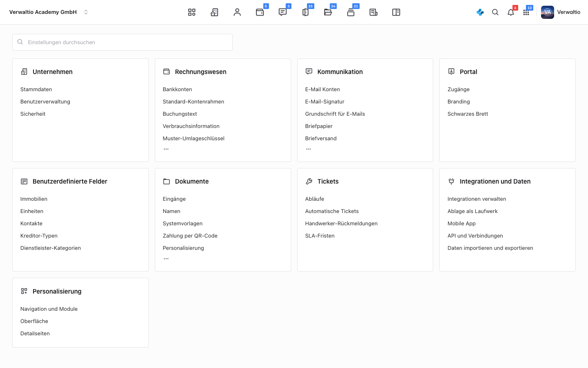Open notifications bell
The image size is (588, 368).
point(511,12)
